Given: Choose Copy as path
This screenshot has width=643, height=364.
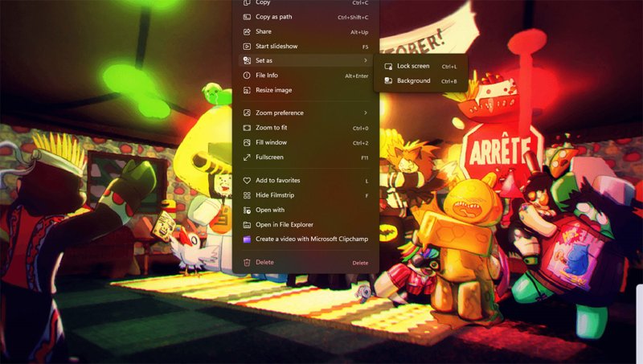Looking at the screenshot, I should click(x=306, y=17).
